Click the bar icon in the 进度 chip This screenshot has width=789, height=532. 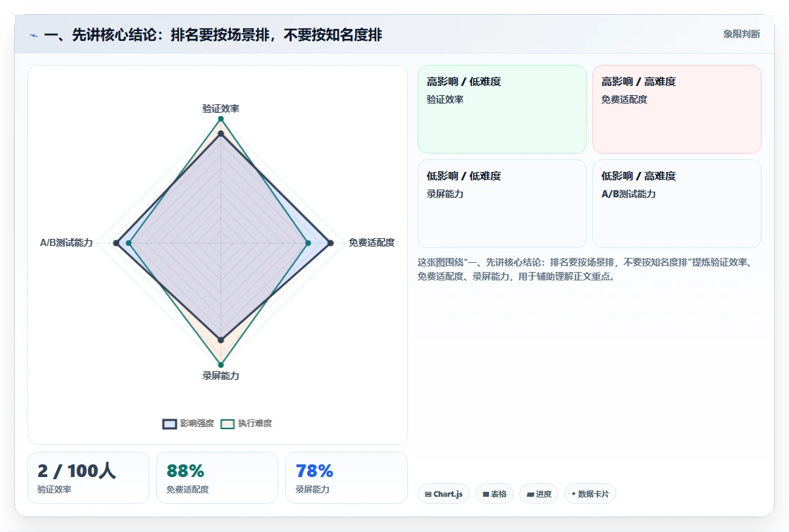coord(530,495)
